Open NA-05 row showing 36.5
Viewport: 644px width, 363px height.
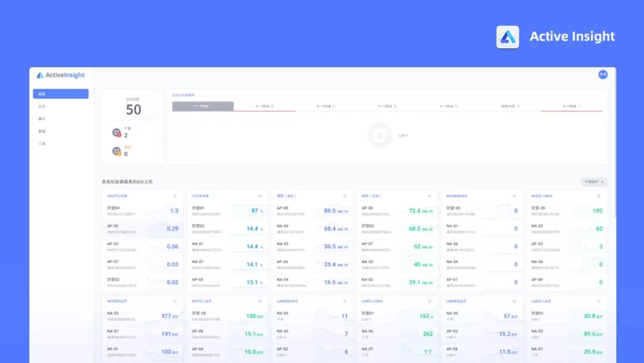312,246
